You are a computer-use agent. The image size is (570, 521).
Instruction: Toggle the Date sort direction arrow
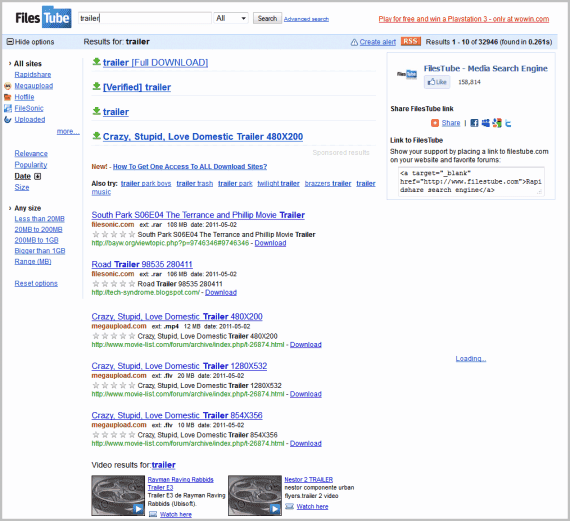37,176
